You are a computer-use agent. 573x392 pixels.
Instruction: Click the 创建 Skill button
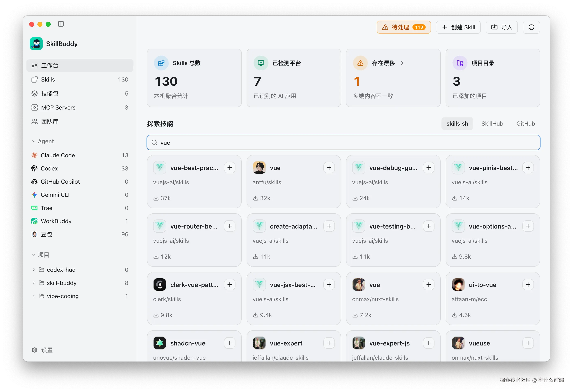(458, 27)
